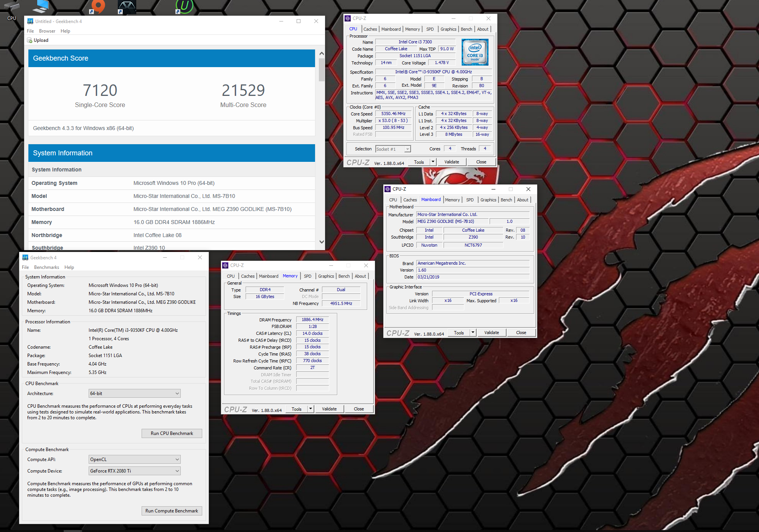Switch to Caches tab in Processor CPU-Z window
Screen dimensions: 759x532
click(370, 29)
